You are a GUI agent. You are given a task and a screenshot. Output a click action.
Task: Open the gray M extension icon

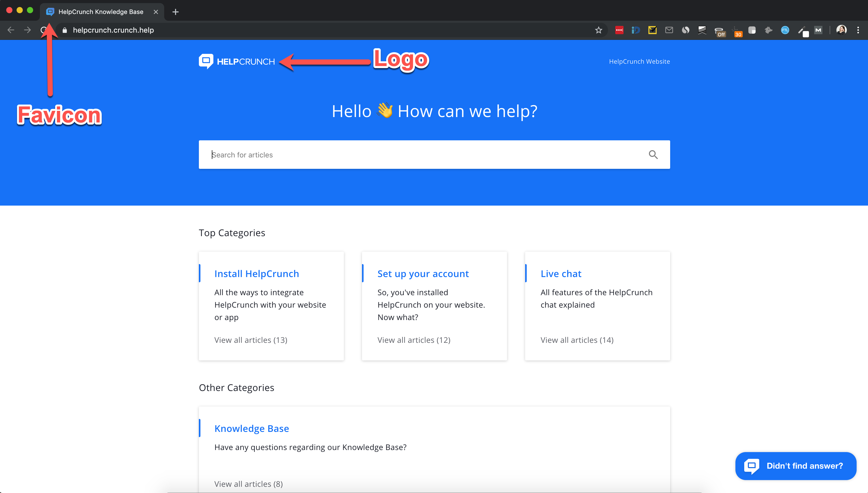(818, 30)
